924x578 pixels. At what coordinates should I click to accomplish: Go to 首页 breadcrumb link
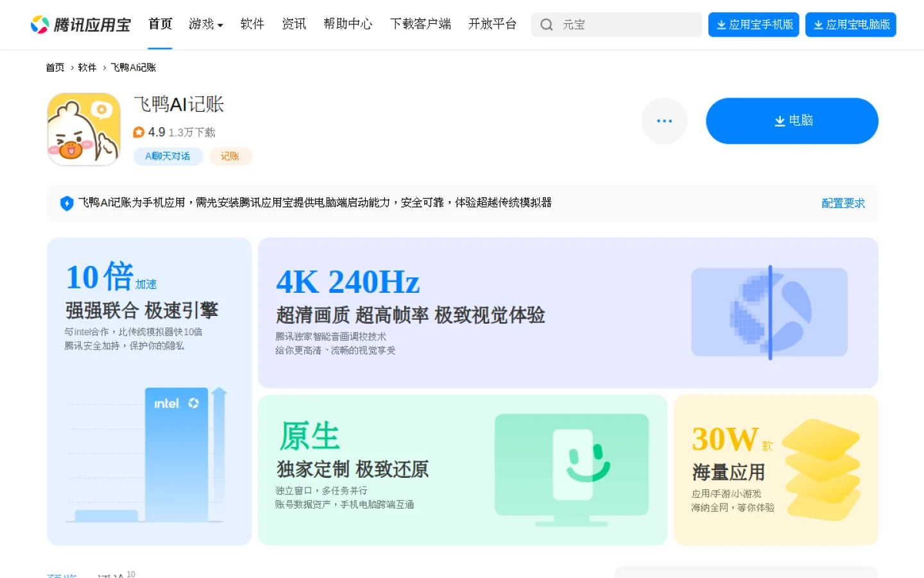(x=55, y=67)
